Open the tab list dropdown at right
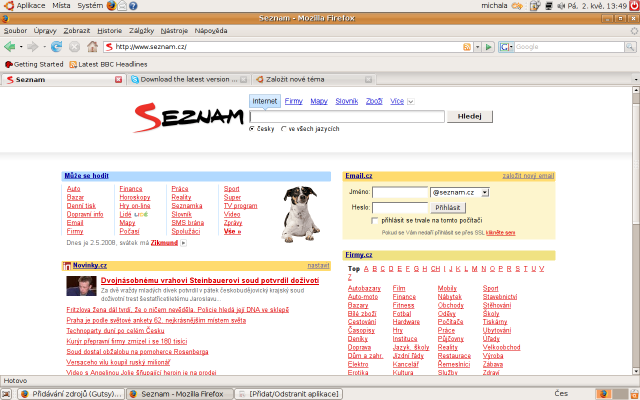Screen dimensions: 640x400 [636, 80]
